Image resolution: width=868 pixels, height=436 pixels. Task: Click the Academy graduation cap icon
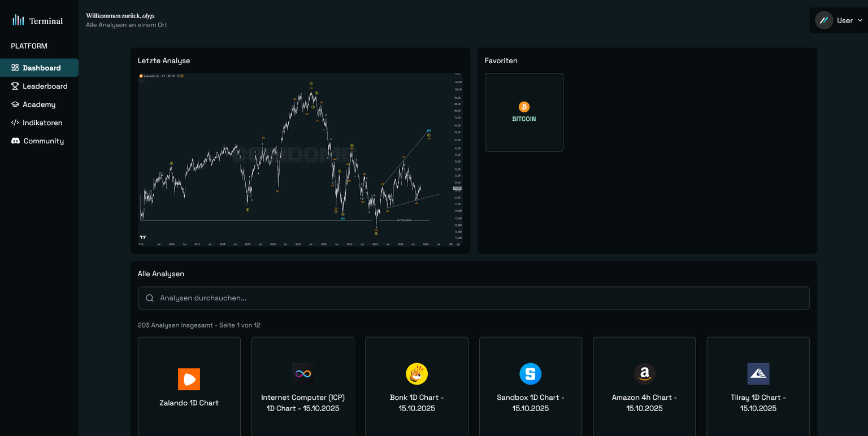click(x=15, y=104)
